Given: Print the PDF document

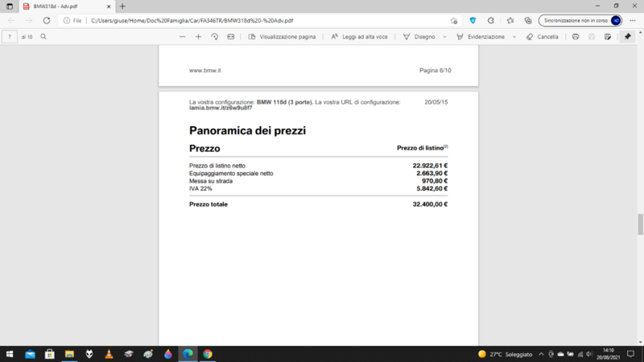Looking at the screenshot, I should click(x=576, y=37).
